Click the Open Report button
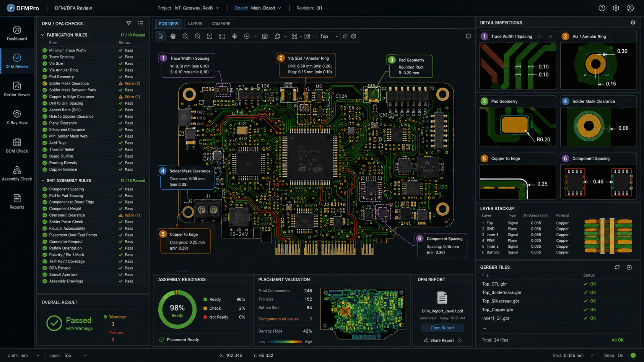Viewport: 644px width, 362px height. (442, 328)
